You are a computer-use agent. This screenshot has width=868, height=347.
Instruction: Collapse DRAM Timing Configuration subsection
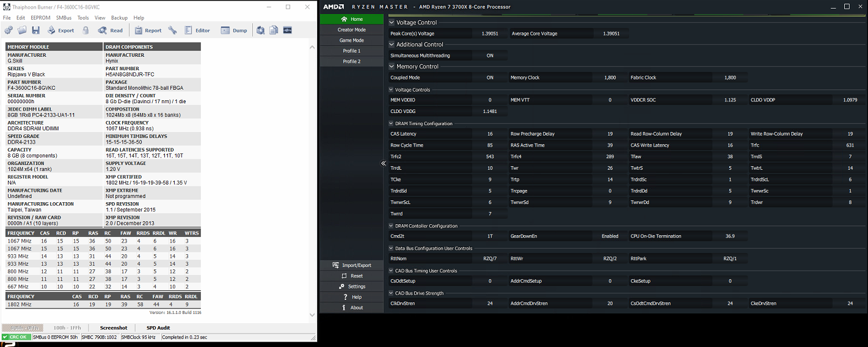click(x=391, y=123)
